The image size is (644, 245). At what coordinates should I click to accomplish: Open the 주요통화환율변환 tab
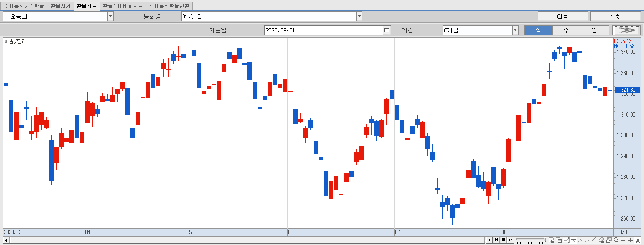pos(170,6)
